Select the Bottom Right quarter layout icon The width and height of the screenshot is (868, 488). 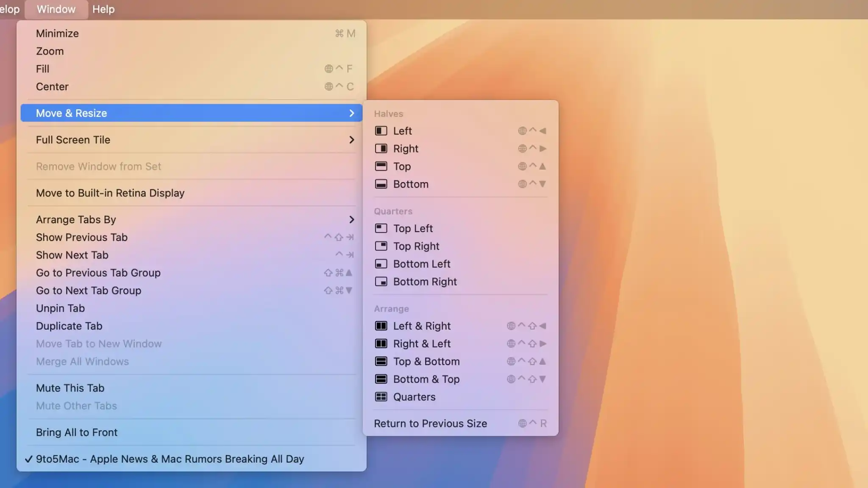tap(381, 281)
